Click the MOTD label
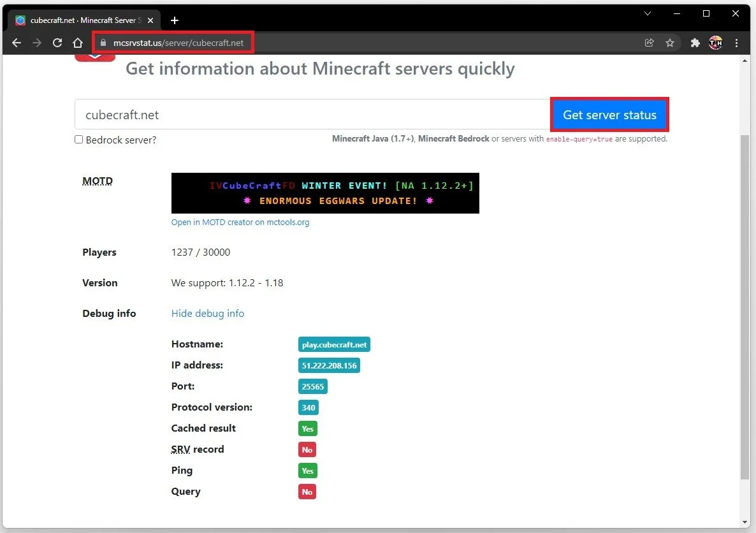 point(98,181)
